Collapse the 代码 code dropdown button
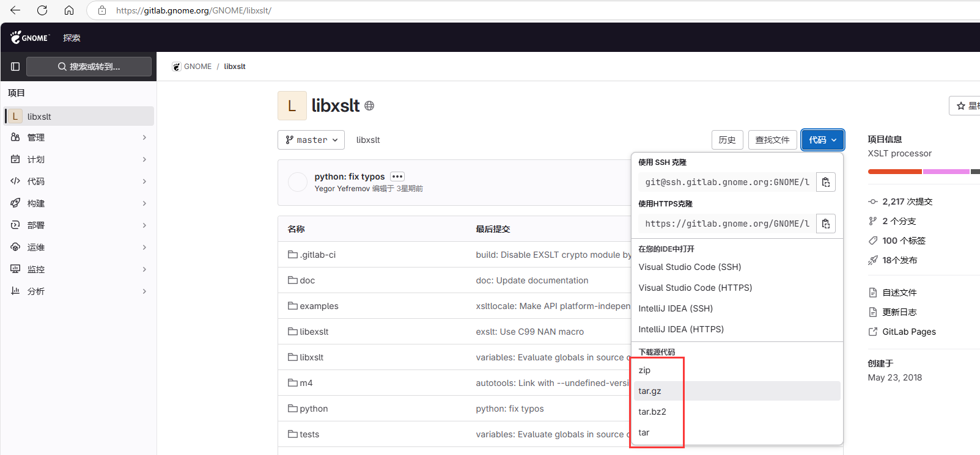The image size is (980, 455). (x=822, y=140)
